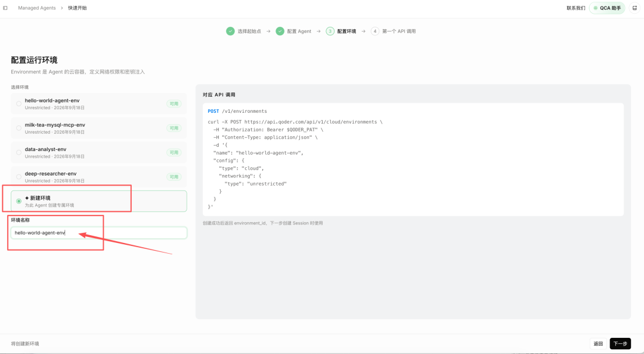644x354 pixels.
Task: Click the sparkle icon beside 新建环境
Action: click(27, 198)
